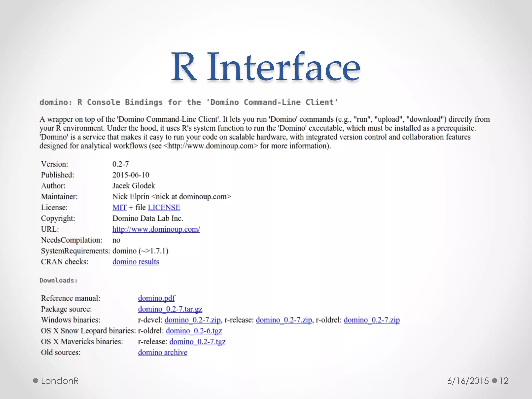
Task: Download domino_0.2-6.tgz Snow Leopard binary
Action: (194, 331)
